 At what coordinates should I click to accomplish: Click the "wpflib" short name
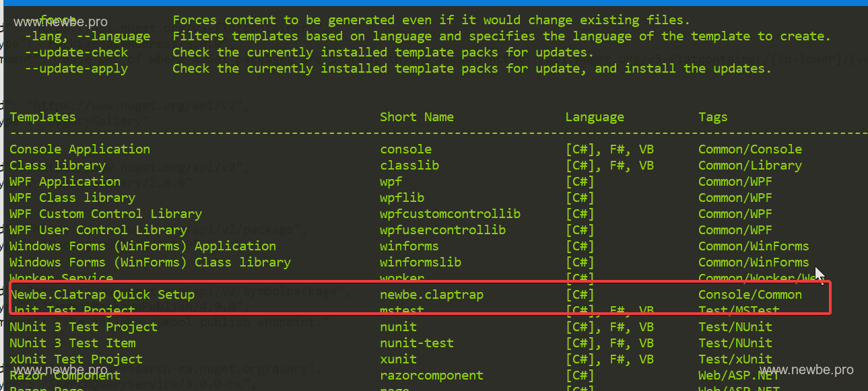pyautogui.click(x=402, y=198)
